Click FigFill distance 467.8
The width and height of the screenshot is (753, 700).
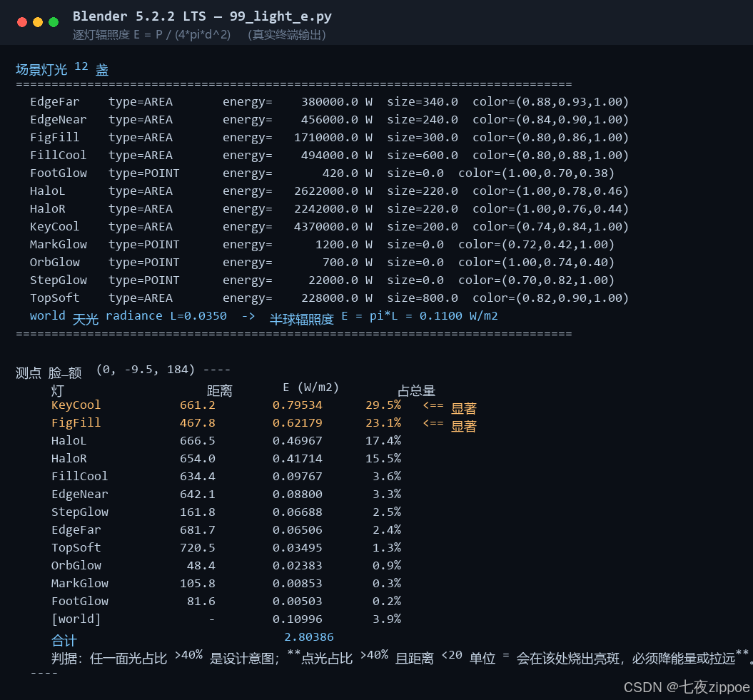pos(198,423)
